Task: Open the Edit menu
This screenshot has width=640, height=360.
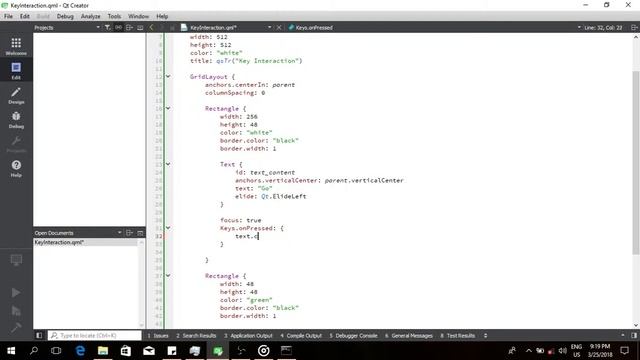Action: point(25,16)
